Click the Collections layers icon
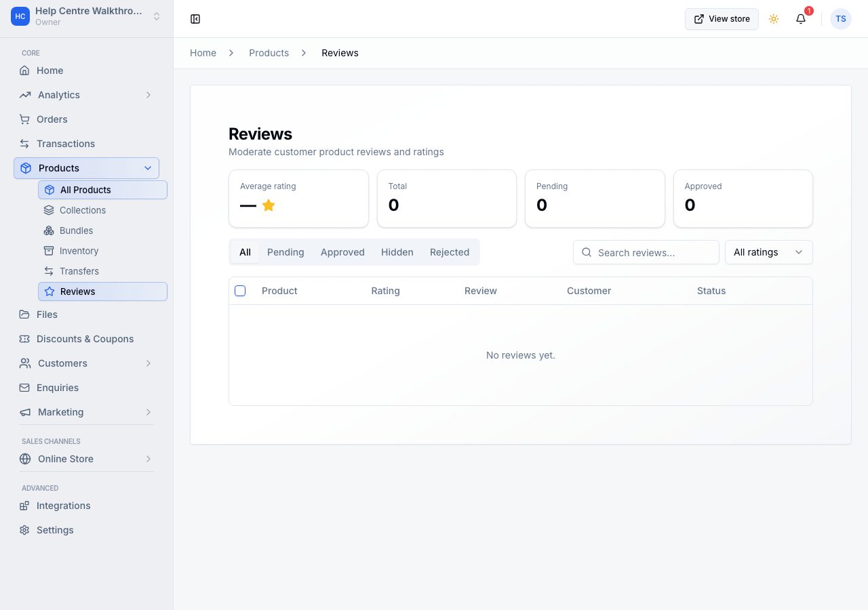 49,210
